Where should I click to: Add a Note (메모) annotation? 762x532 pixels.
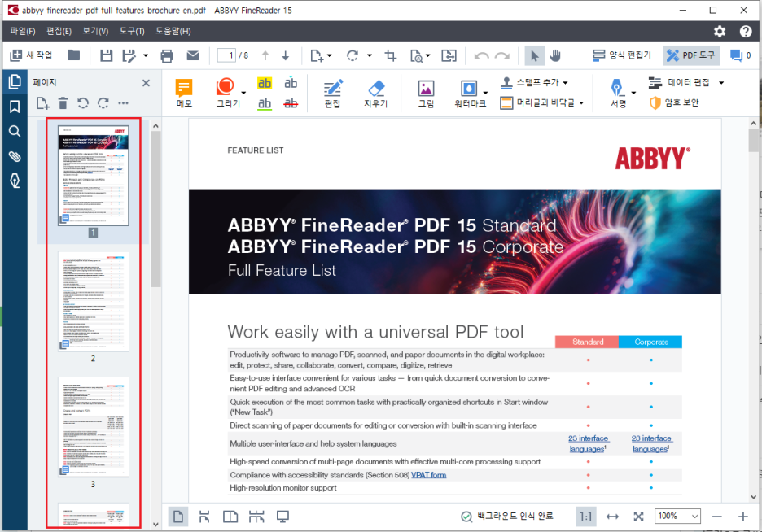coord(184,93)
